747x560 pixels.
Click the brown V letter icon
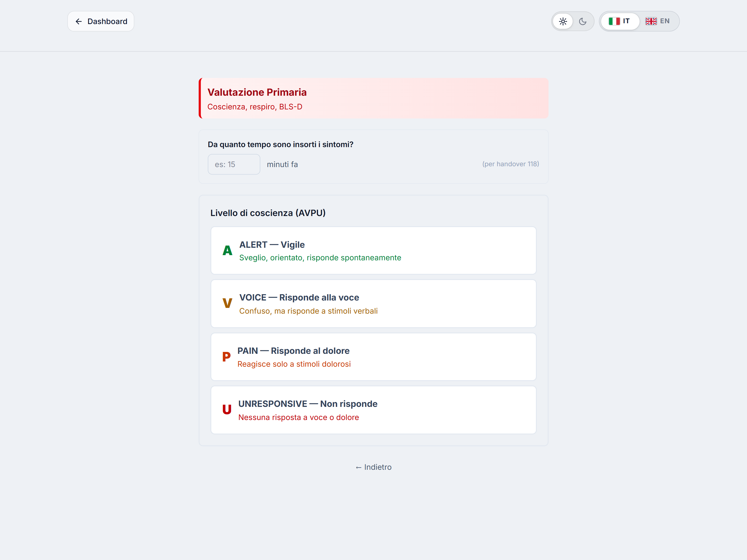pos(227,303)
